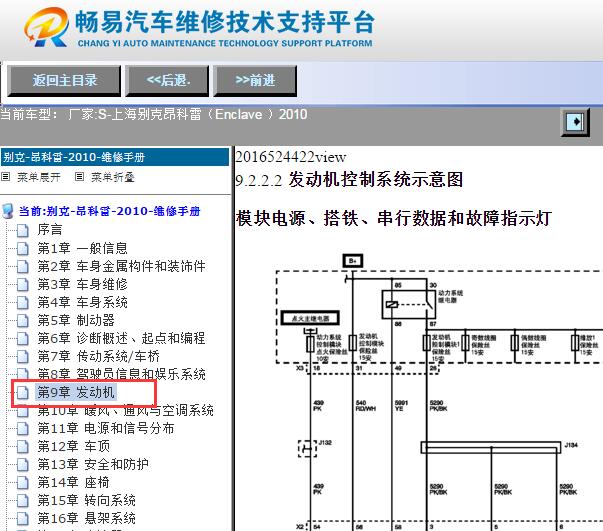Open 第11章 电源和信号分布
The height and width of the screenshot is (531, 603).
pyautogui.click(x=106, y=428)
